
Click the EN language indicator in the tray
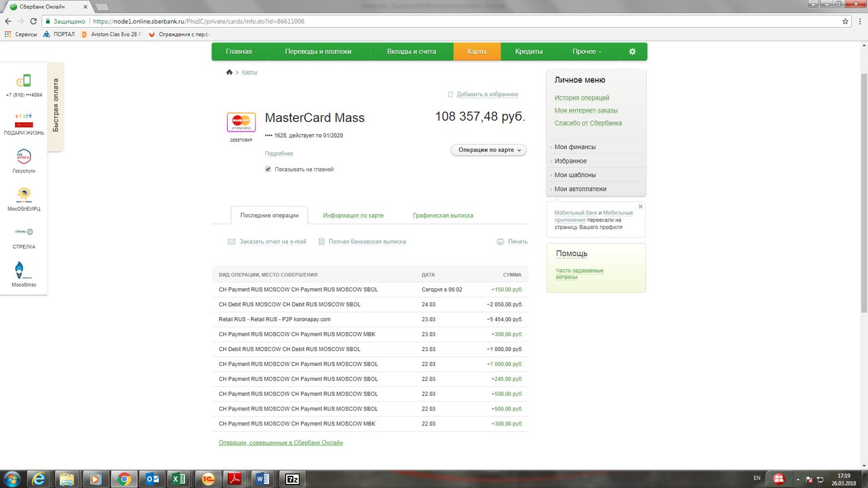[757, 478]
